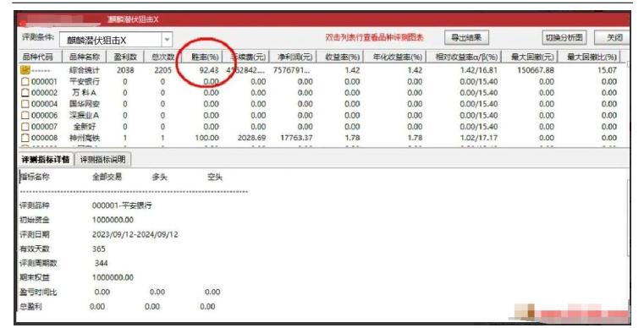Switch to 评测指标详情 tab
644x328 pixels.
tap(46, 159)
